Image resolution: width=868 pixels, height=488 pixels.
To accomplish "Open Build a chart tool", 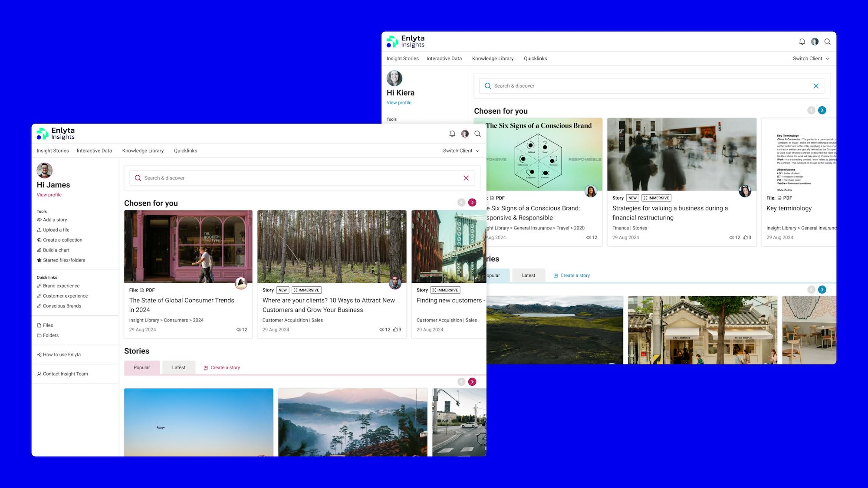I will (x=56, y=250).
